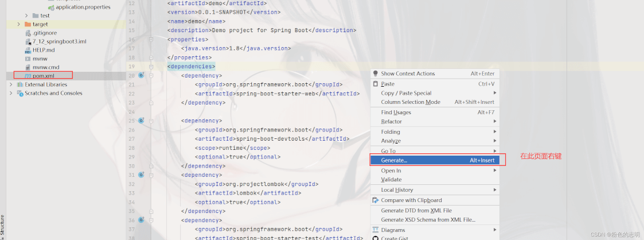This screenshot has width=644, height=240.
Task: Expand the test folder
Action: pos(27,16)
